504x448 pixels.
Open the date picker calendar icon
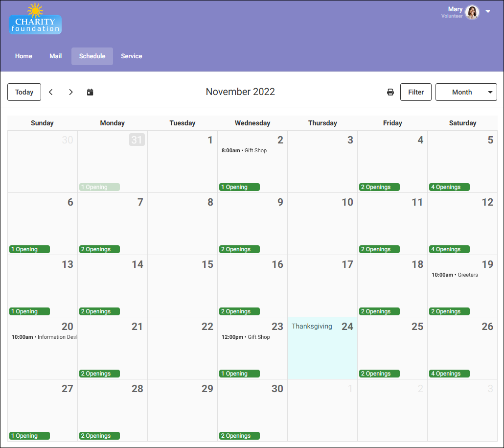[90, 92]
